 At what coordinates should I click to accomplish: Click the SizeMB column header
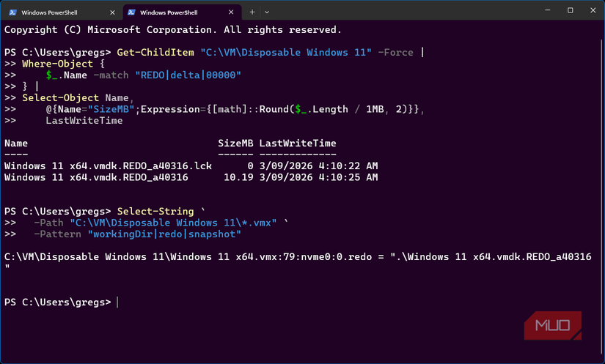pyautogui.click(x=235, y=144)
